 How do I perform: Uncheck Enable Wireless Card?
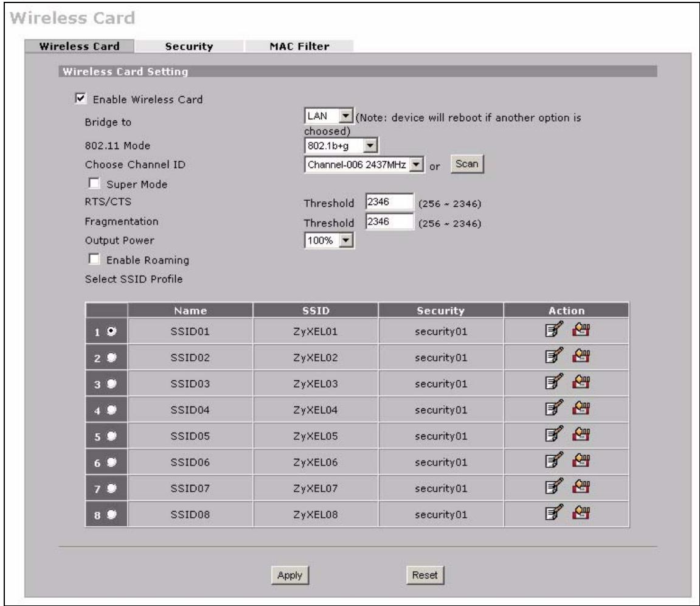[x=80, y=99]
